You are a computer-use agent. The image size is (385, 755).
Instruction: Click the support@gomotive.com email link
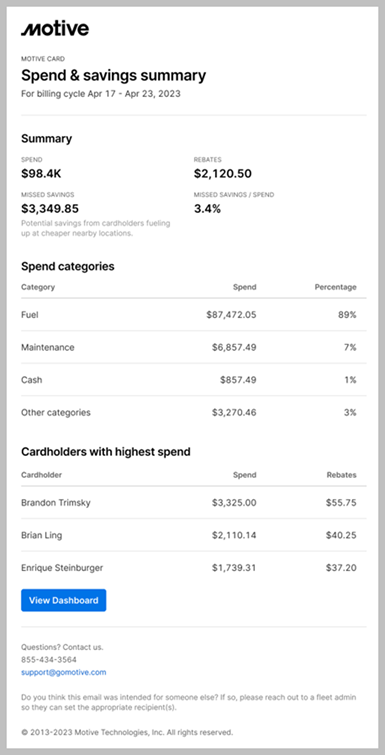(x=64, y=672)
